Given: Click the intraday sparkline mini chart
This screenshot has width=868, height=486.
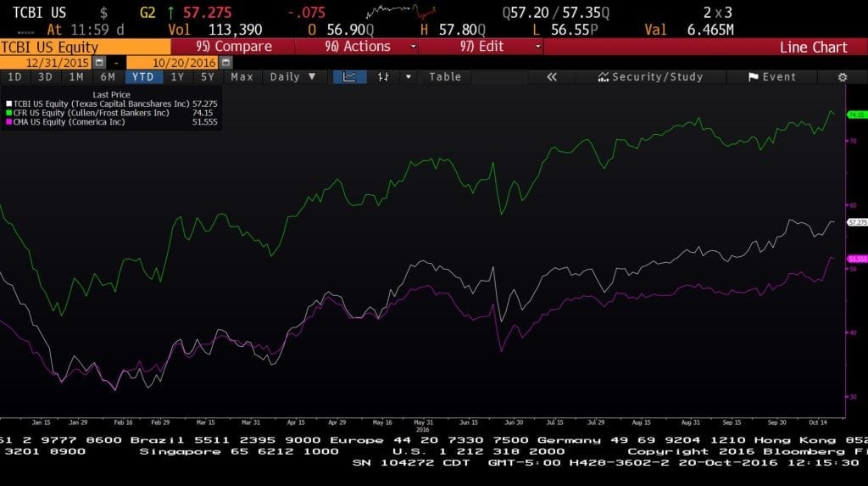Looking at the screenshot, I should [x=401, y=11].
